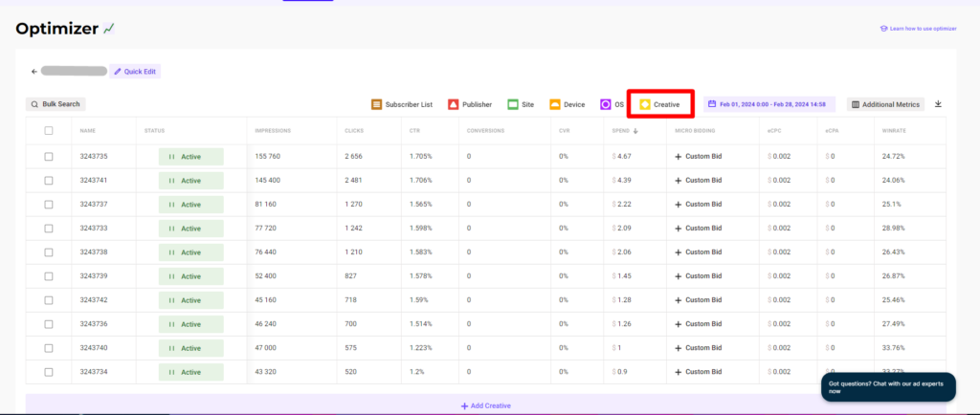Click the Clicks column header
Viewport: 980px width, 415px height.
[354, 131]
